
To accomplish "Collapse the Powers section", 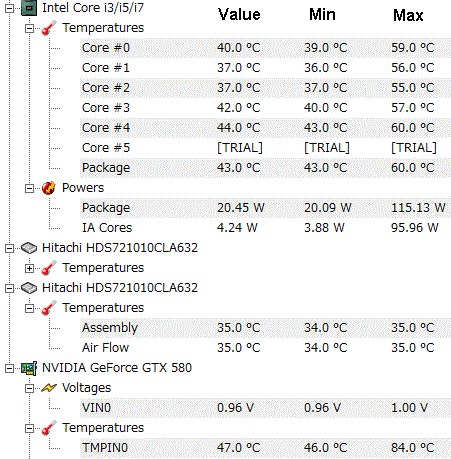I will pyautogui.click(x=29, y=188).
